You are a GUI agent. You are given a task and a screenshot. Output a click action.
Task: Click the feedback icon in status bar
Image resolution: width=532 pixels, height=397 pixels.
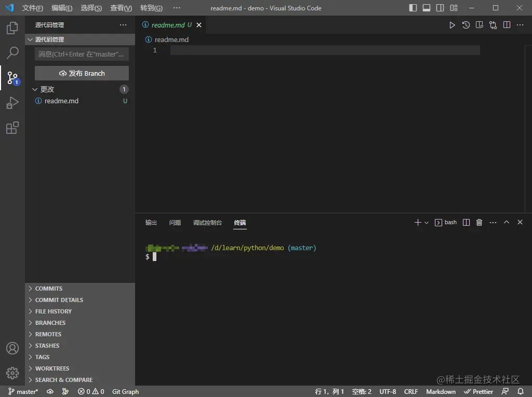pos(505,392)
